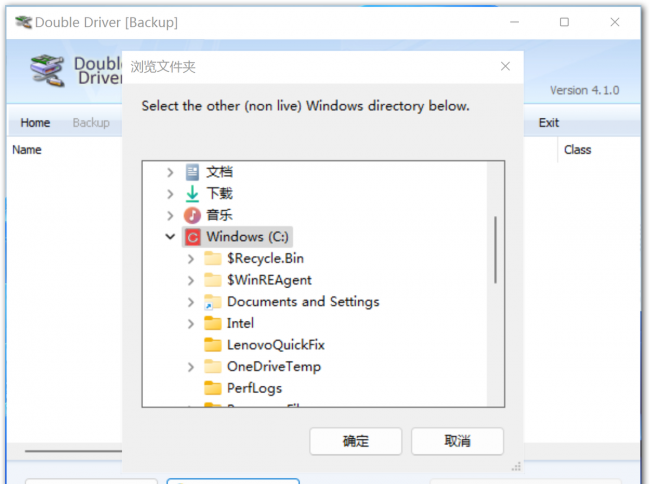Viewport: 650px width, 484px height.
Task: Select the 下载 tree item label
Action: pos(220,194)
